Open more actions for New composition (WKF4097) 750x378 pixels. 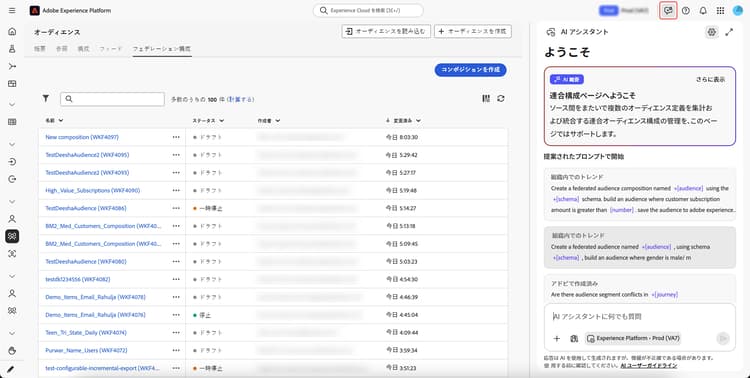pyautogui.click(x=176, y=137)
